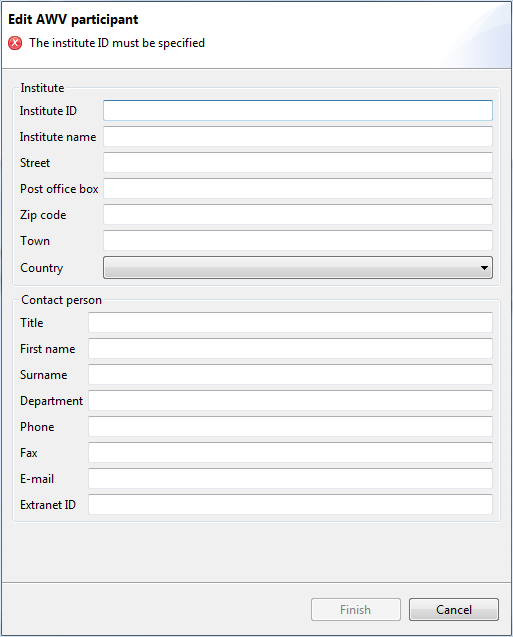Focus the Surname text box
Viewport: 513px width, 637px height.
290,375
